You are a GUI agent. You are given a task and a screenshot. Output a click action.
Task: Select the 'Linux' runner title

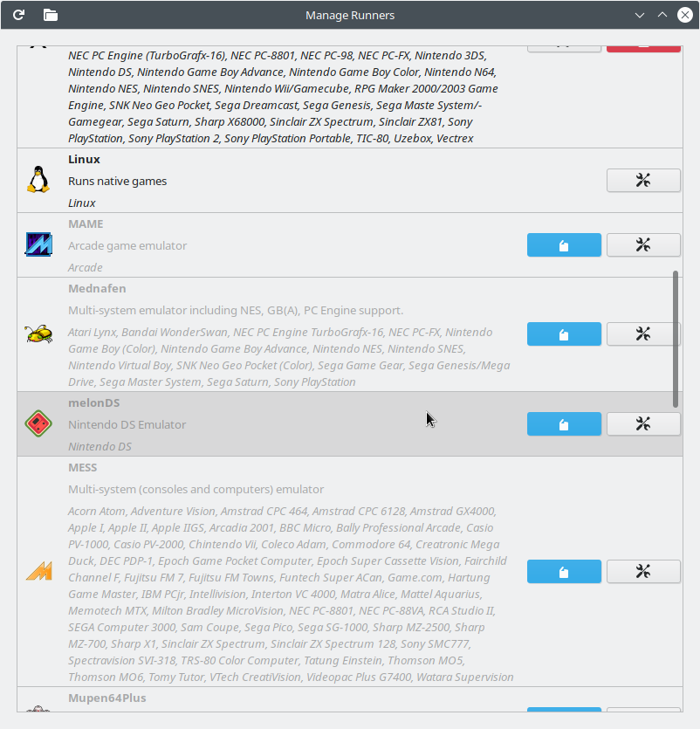pos(84,159)
